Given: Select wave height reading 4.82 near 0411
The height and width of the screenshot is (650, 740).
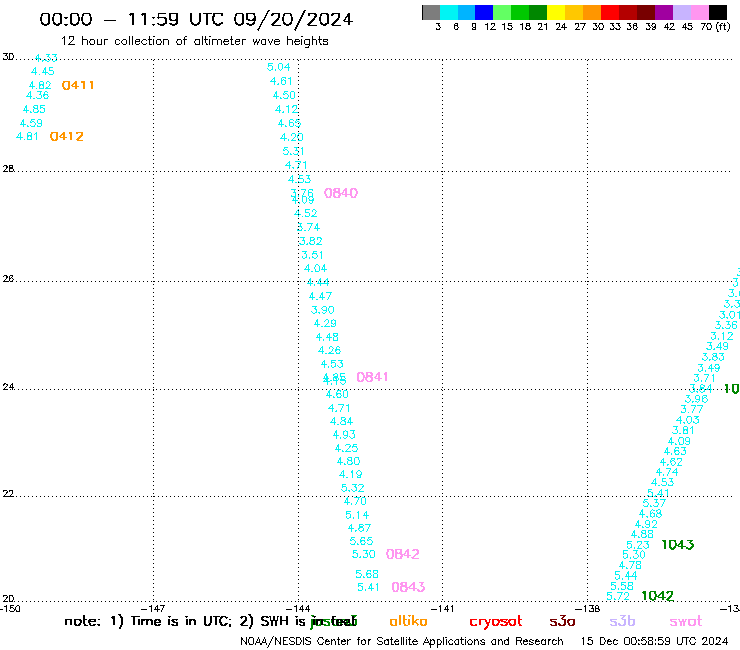Looking at the screenshot, I should (x=40, y=85).
